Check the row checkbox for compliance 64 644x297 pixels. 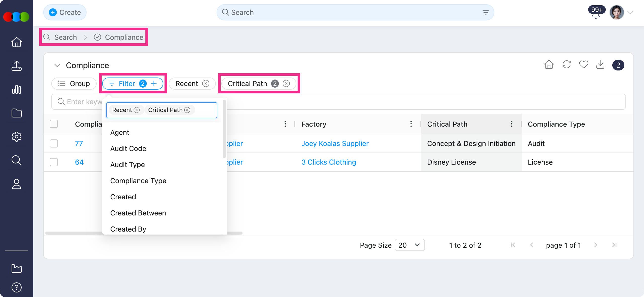pyautogui.click(x=54, y=162)
